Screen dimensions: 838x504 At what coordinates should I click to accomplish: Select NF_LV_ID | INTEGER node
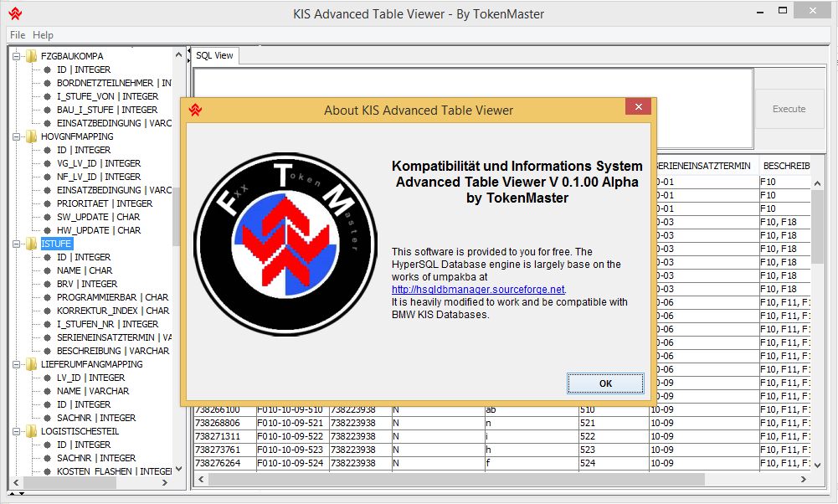tap(99, 177)
